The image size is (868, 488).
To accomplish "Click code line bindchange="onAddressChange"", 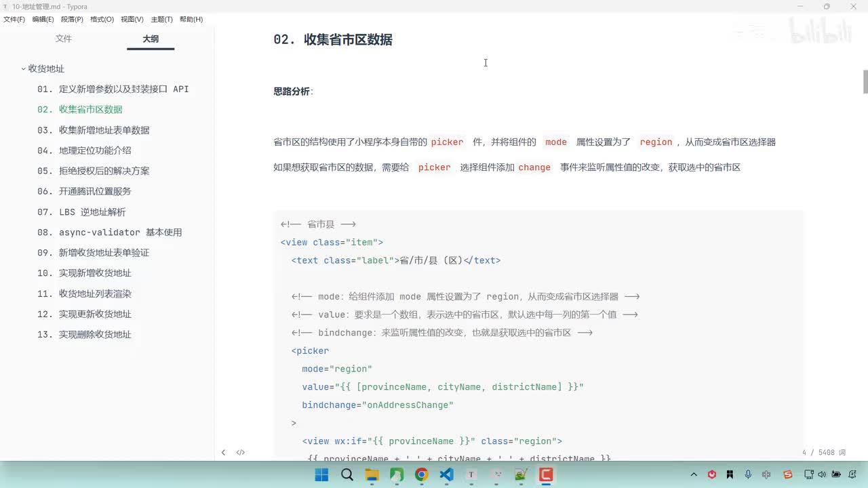I will (378, 405).
